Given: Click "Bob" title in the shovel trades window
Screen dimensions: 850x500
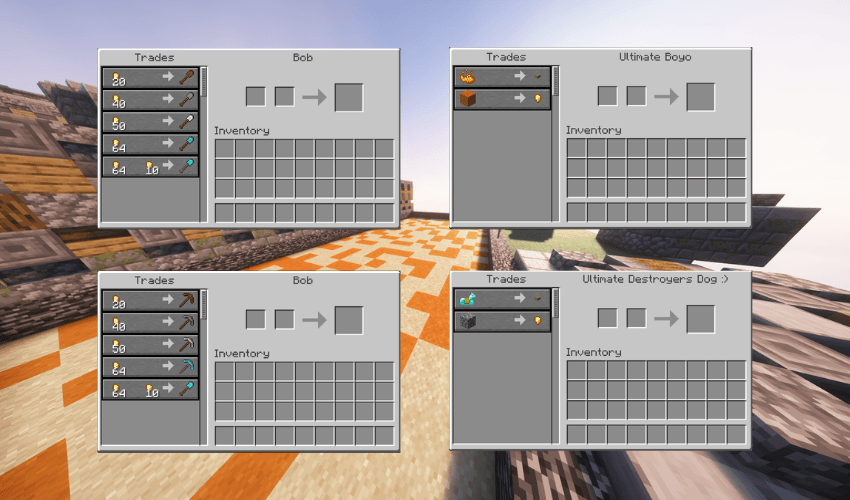Looking at the screenshot, I should coord(302,57).
